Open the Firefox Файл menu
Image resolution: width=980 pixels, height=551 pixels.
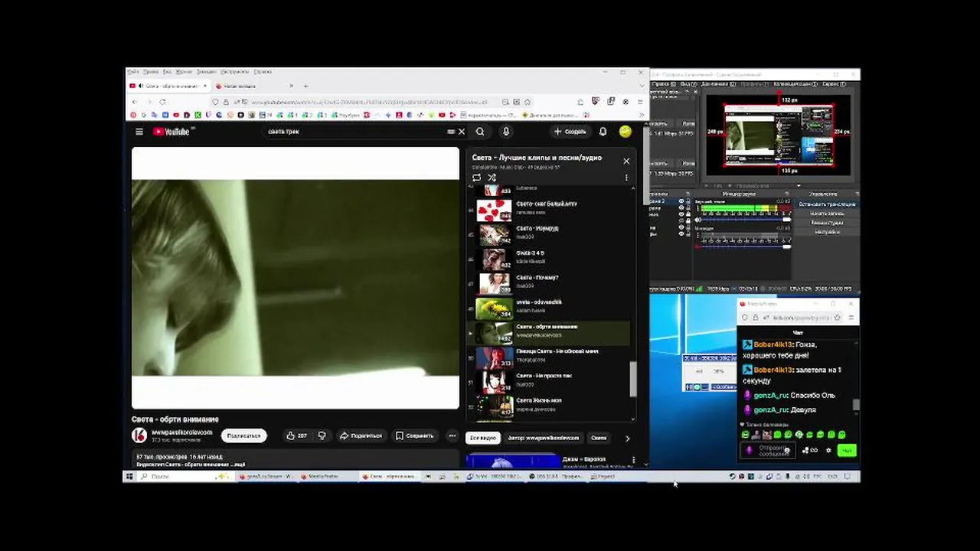[134, 72]
